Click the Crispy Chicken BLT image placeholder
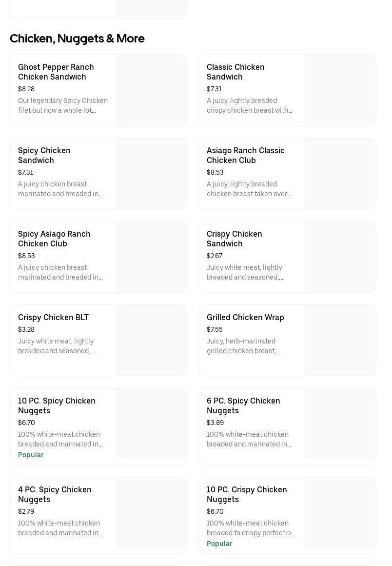 click(x=151, y=341)
